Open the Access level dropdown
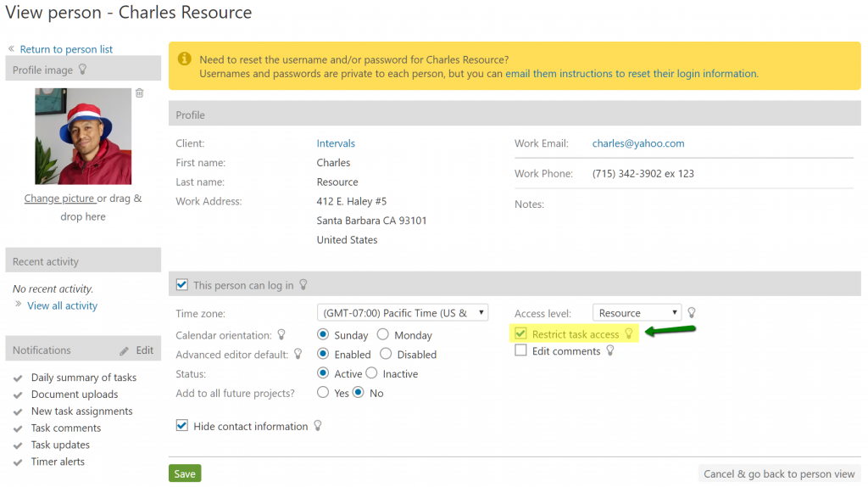 pyautogui.click(x=637, y=313)
